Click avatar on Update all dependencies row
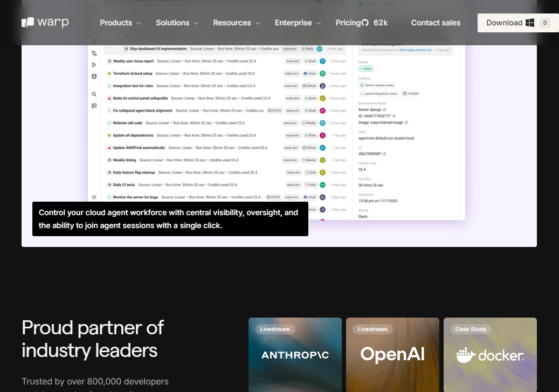This screenshot has width=559, height=392. click(323, 135)
